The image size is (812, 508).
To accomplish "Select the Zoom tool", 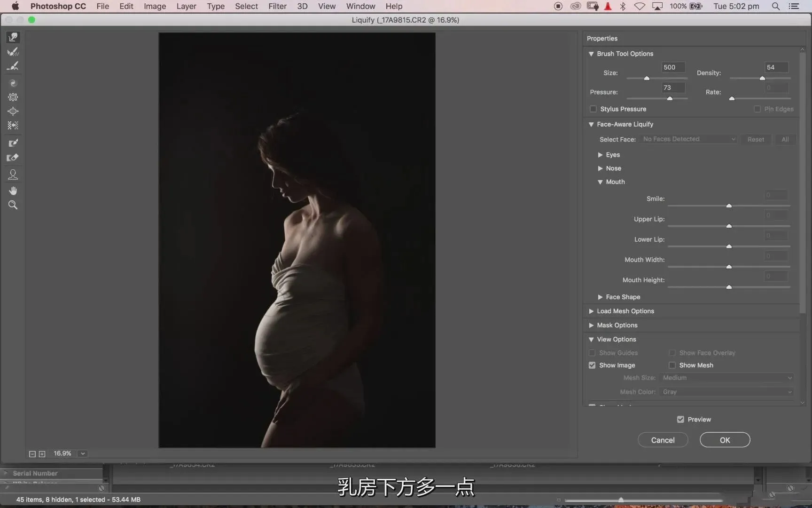I will point(13,205).
